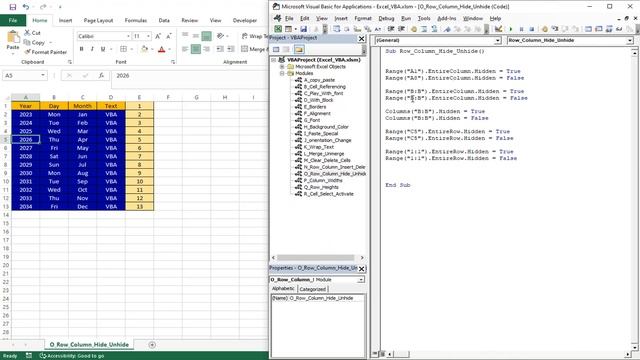Save the workbook from Excel quick access toolbar
This screenshot has height=360, width=640.
pos(13,7)
